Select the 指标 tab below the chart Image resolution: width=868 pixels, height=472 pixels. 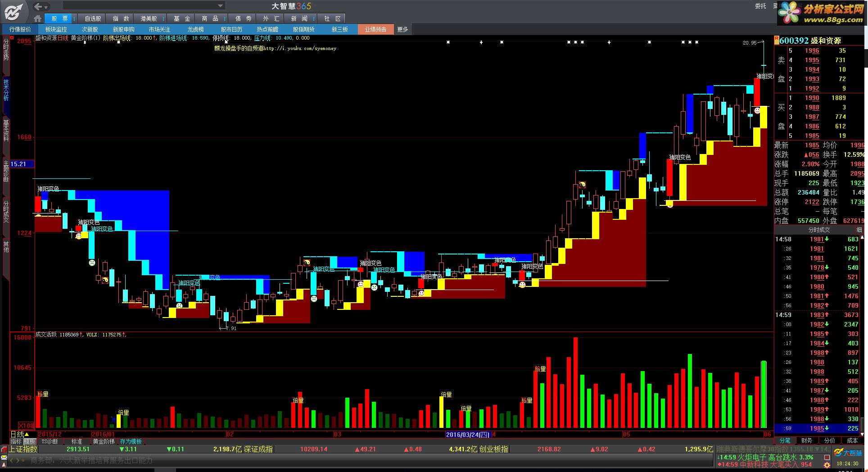click(x=16, y=442)
